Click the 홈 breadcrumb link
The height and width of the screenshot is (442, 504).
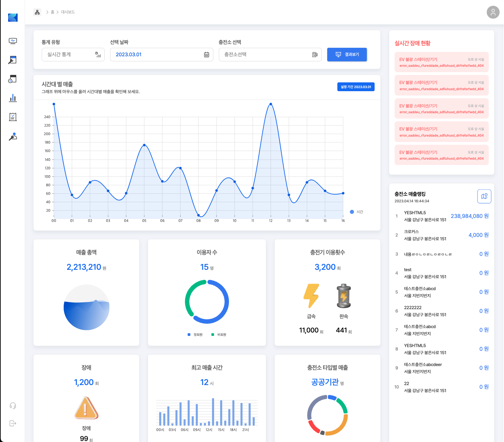coord(52,12)
